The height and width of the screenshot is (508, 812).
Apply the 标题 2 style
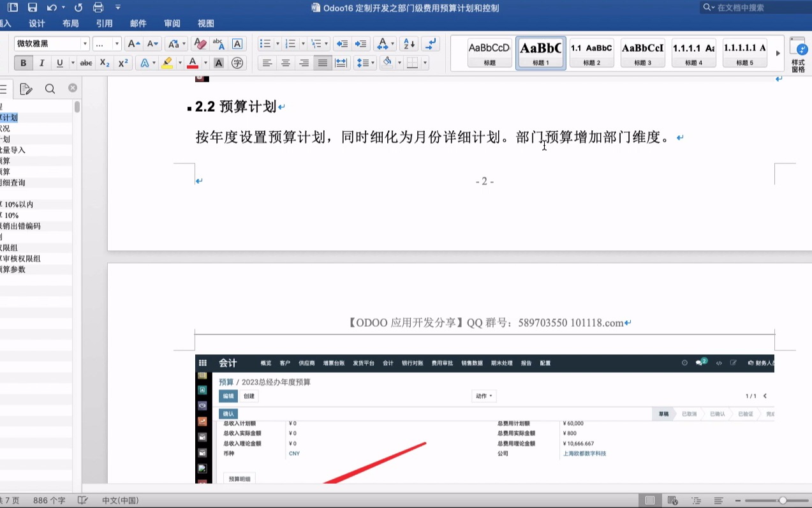click(x=591, y=53)
